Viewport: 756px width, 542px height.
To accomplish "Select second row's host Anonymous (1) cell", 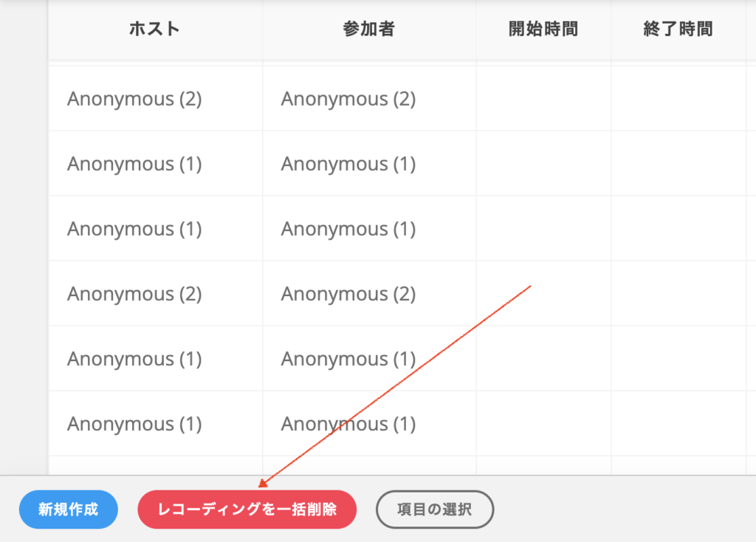I will pyautogui.click(x=155, y=163).
